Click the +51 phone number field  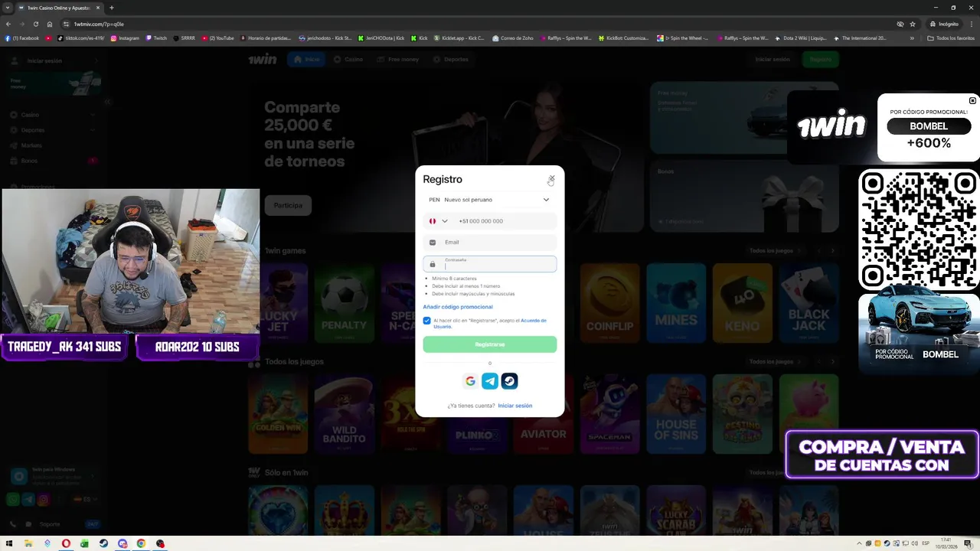click(x=504, y=221)
